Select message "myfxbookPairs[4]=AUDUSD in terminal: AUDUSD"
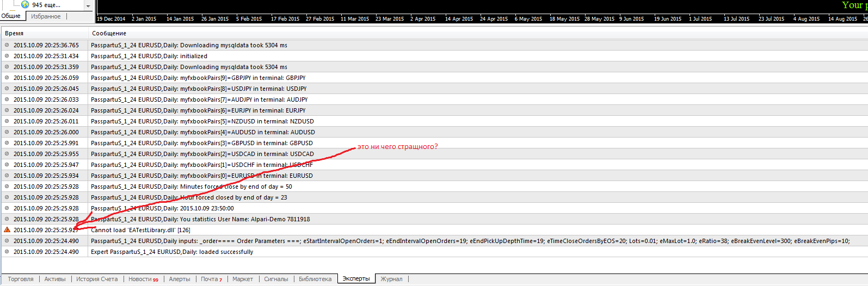The width and height of the screenshot is (868, 286). point(203,132)
